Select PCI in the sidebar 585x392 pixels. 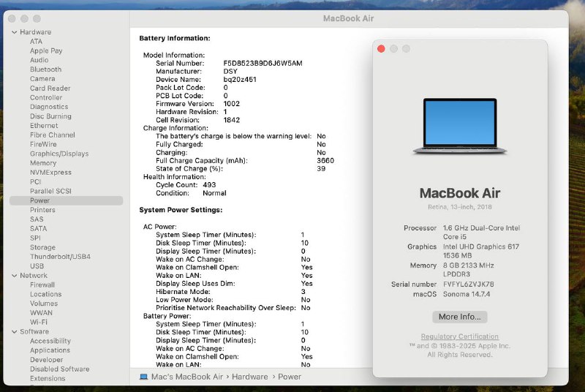(x=35, y=181)
